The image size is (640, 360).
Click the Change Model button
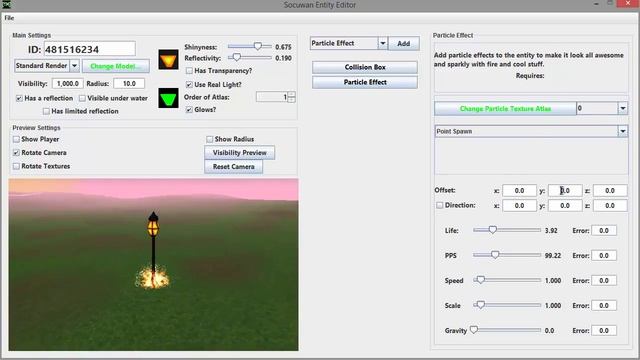116,66
